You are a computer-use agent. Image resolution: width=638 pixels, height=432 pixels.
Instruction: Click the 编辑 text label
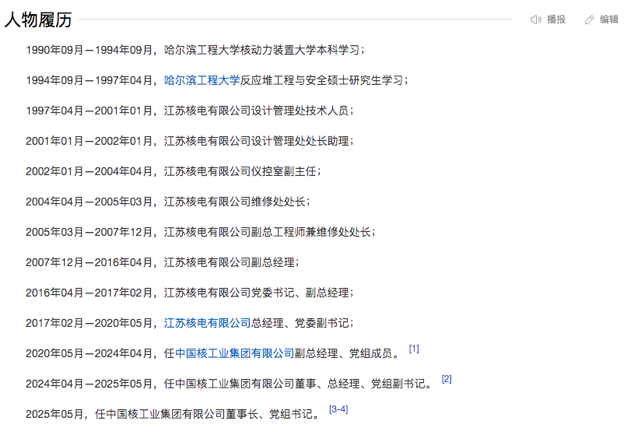[x=609, y=20]
